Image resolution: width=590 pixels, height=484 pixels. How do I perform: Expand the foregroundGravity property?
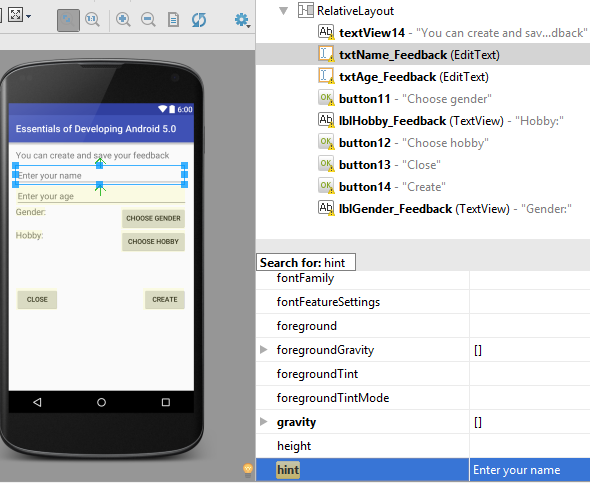pyautogui.click(x=264, y=350)
